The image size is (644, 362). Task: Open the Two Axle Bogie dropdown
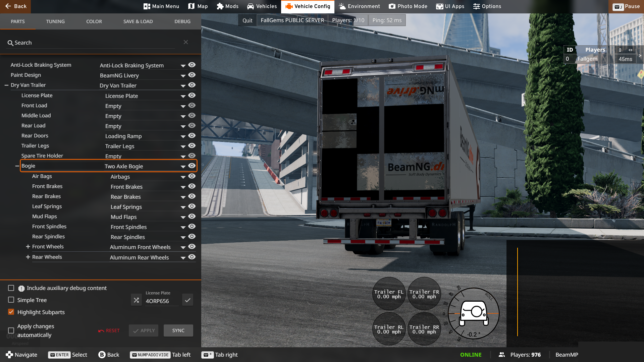[145, 166]
